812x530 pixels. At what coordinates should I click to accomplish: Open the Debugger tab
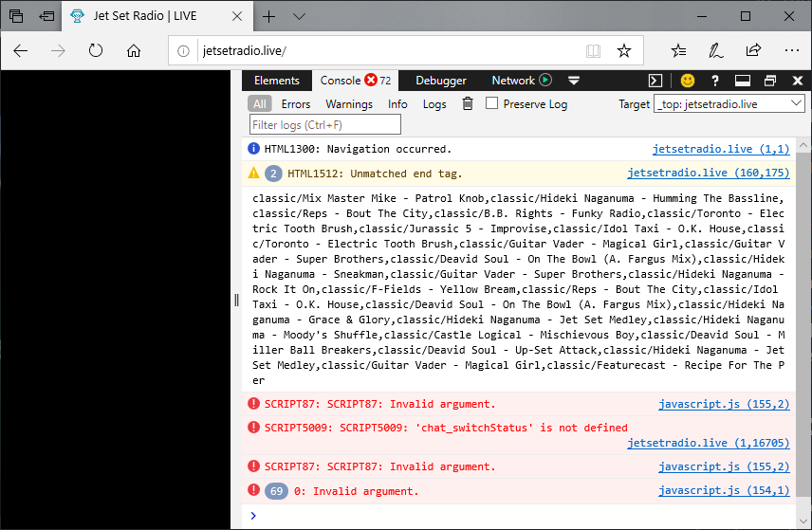click(441, 81)
